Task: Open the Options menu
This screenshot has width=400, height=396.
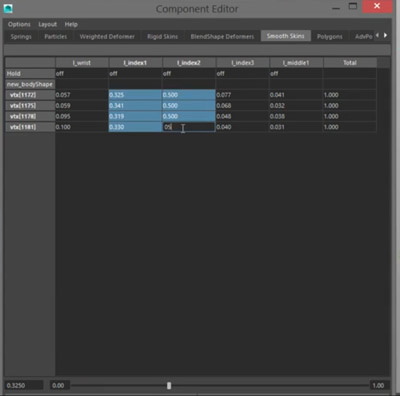Action: click(x=19, y=24)
